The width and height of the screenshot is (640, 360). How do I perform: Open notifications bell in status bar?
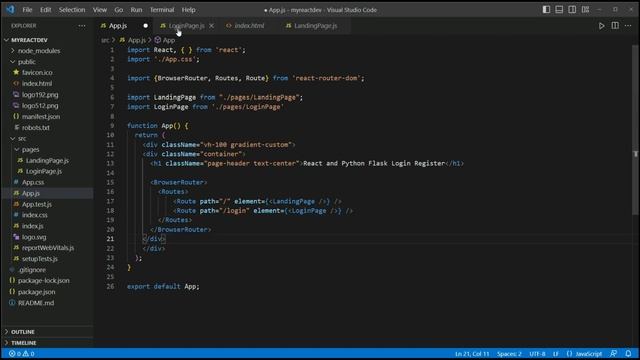pos(628,354)
